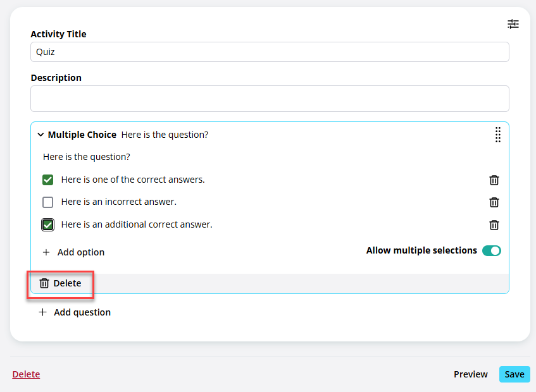Click the plus icon beside Add option

click(x=46, y=252)
